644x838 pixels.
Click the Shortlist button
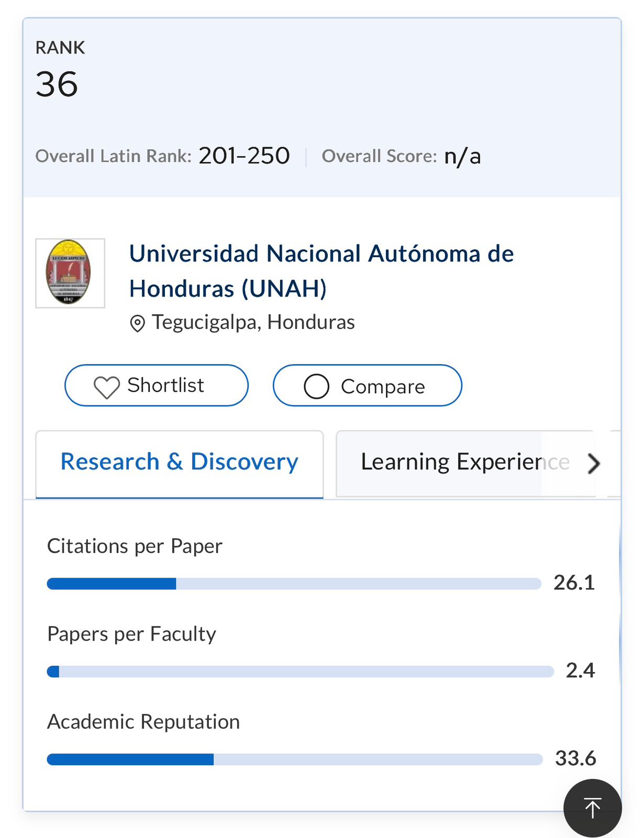156,385
